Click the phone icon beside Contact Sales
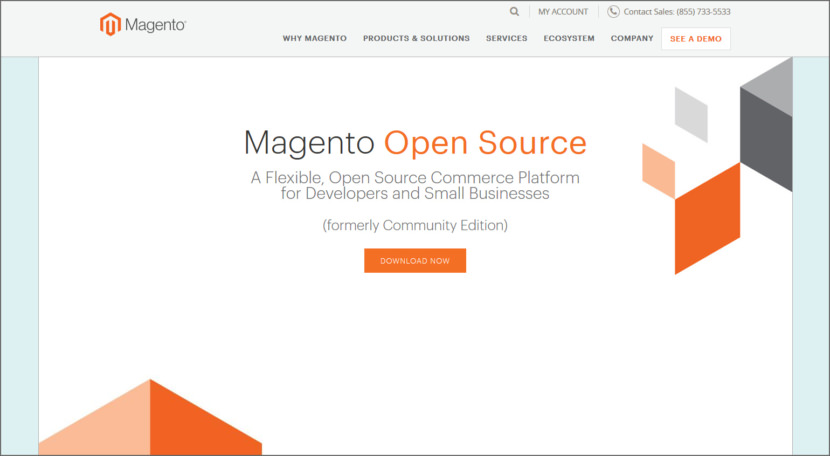The width and height of the screenshot is (830, 456). pos(613,12)
